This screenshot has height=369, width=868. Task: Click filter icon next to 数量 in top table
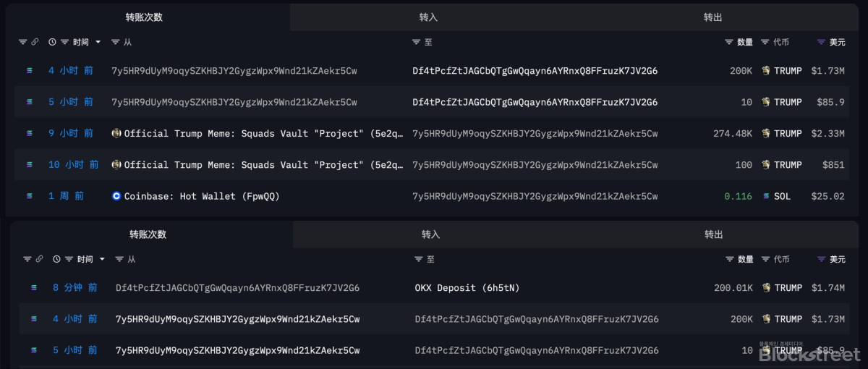[729, 43]
